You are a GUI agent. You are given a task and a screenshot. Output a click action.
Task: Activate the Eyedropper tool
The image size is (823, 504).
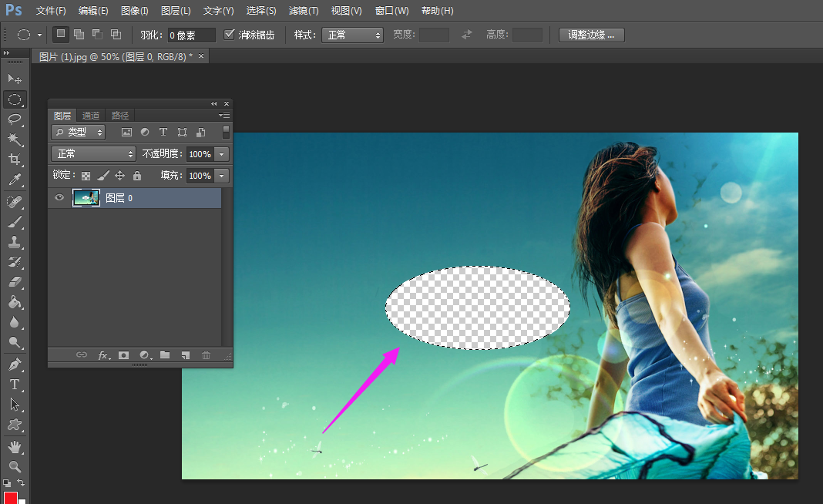(15, 180)
